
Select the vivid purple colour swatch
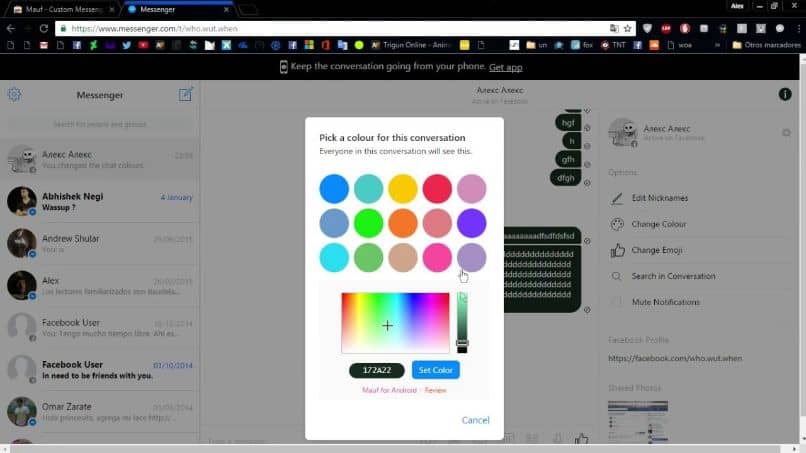point(471,223)
